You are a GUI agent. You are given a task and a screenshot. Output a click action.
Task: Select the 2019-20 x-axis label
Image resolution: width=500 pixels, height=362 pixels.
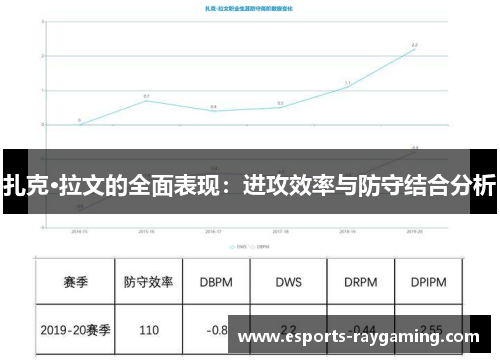click(x=414, y=231)
